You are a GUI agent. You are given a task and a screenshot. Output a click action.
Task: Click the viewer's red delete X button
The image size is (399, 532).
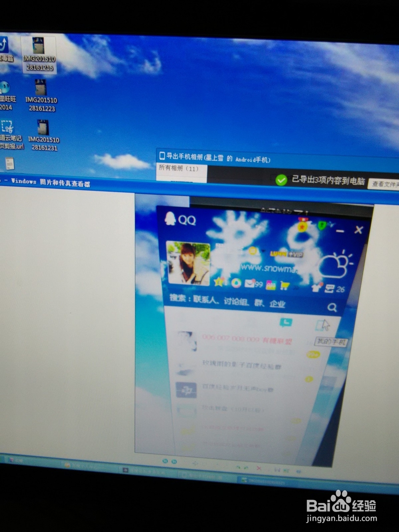click(x=259, y=468)
